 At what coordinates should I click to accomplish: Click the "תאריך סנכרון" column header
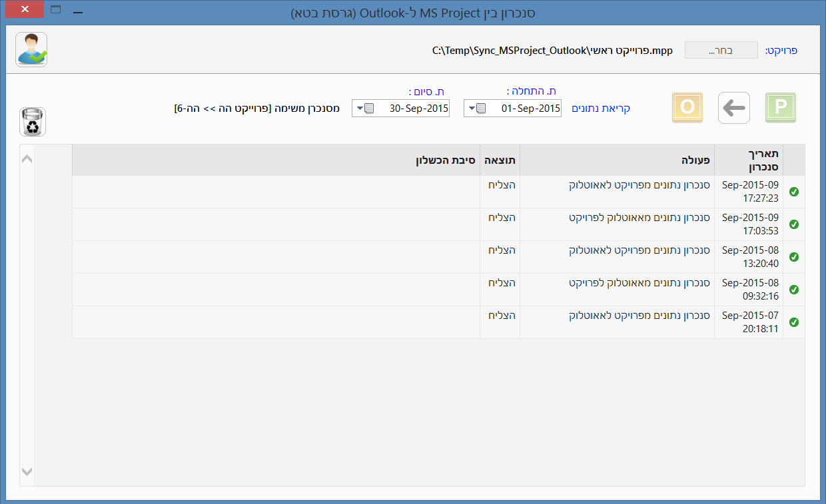(749, 160)
